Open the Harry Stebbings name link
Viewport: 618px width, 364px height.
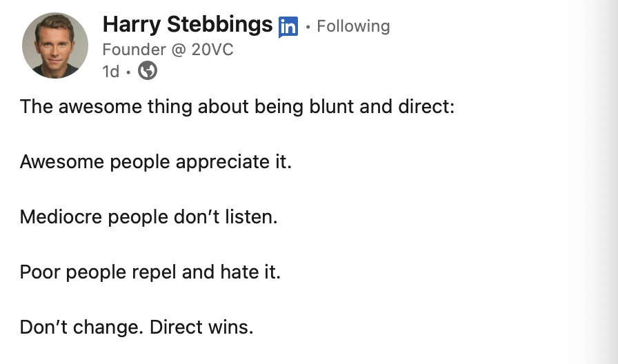(188, 25)
